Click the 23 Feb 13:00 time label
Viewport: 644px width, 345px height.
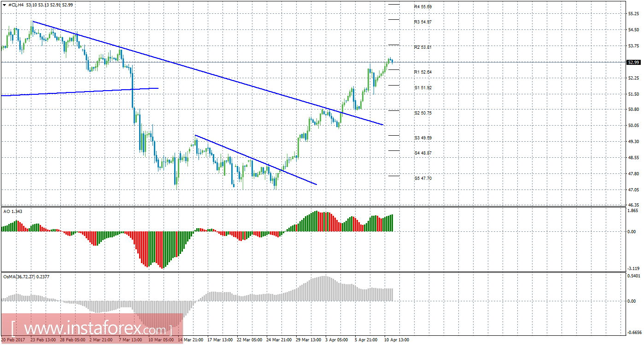pos(42,340)
